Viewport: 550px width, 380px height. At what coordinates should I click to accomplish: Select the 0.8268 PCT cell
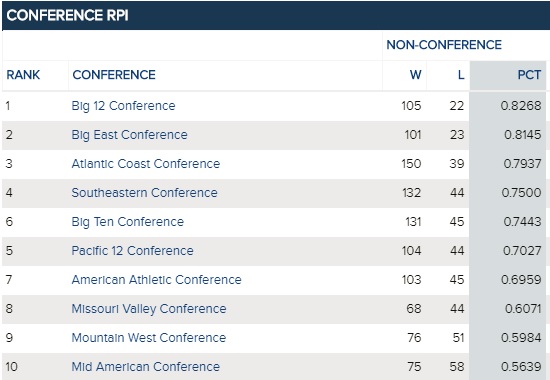(x=521, y=106)
